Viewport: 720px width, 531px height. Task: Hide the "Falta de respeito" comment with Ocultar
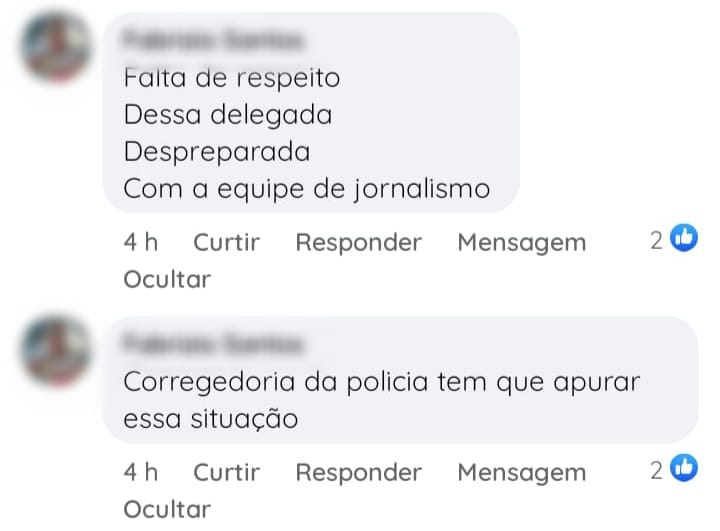(167, 279)
